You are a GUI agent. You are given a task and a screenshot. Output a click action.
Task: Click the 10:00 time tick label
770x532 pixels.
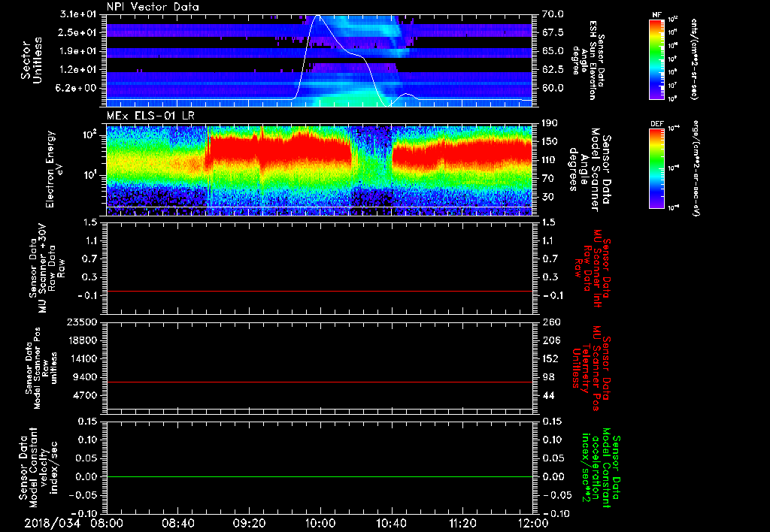tap(320, 523)
